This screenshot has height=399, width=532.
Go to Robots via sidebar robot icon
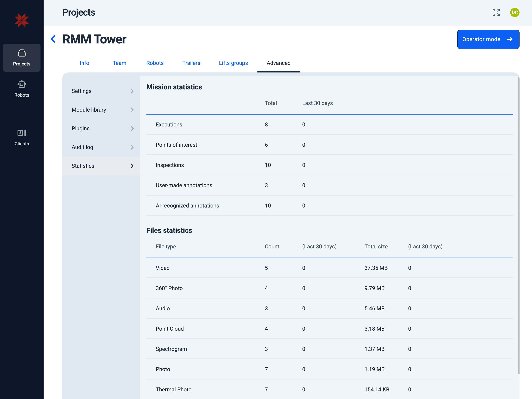[22, 84]
